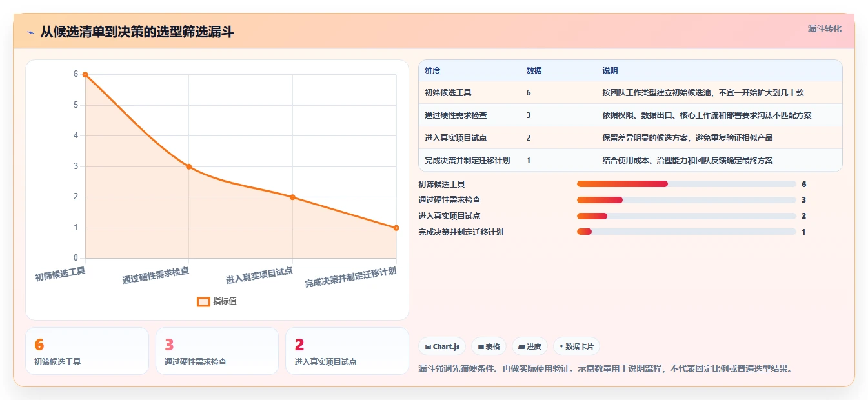Click the 说明 column header

coord(610,70)
